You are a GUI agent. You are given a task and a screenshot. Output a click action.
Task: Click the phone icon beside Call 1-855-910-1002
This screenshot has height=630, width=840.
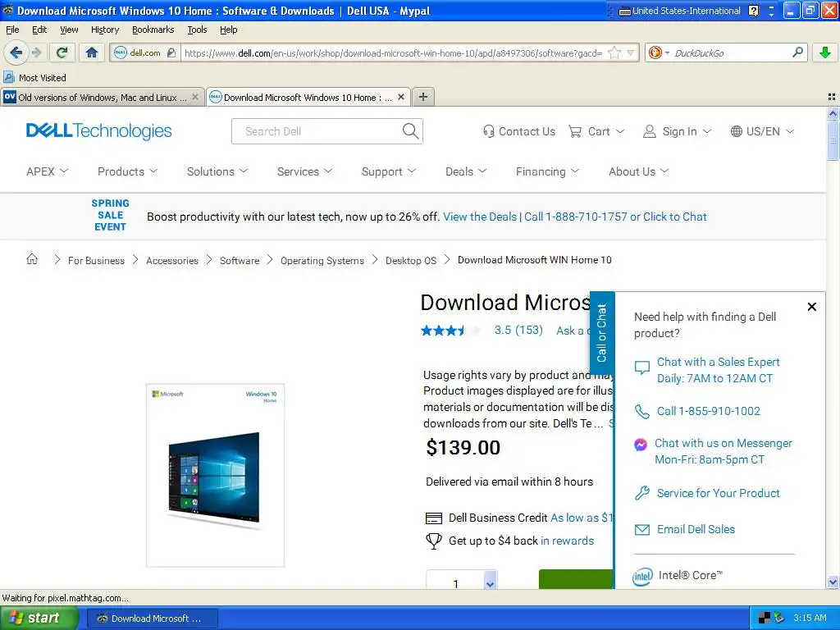[x=641, y=412]
